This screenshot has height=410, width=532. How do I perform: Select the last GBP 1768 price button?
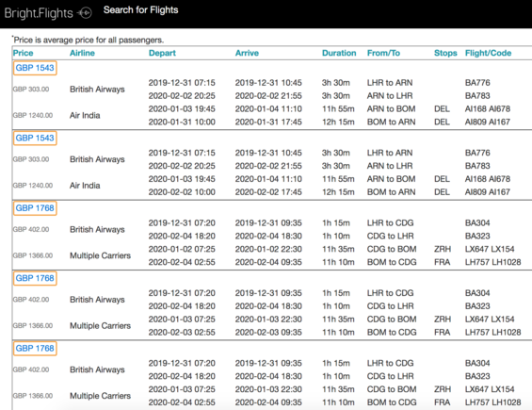coord(35,348)
